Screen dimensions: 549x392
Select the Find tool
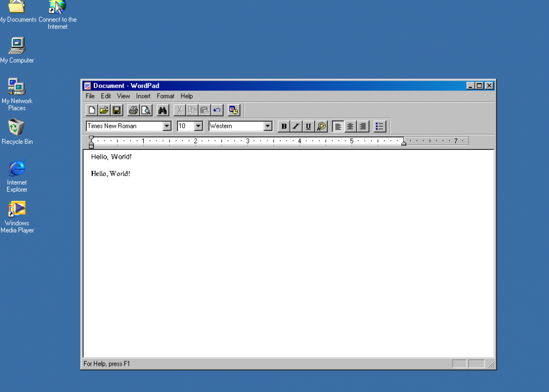162,110
